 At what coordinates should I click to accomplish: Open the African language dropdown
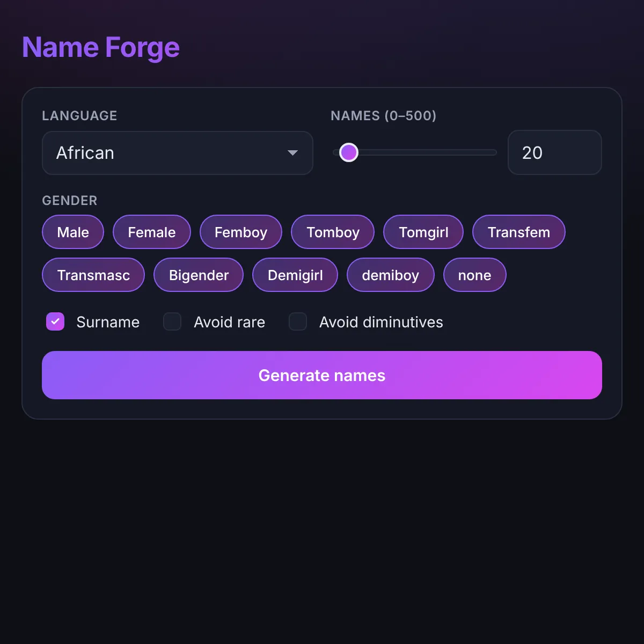tap(177, 153)
